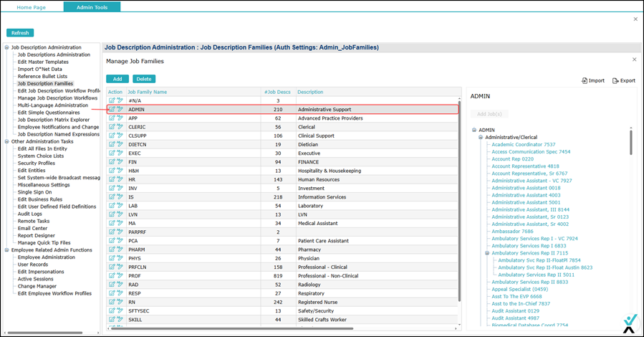Click the edit icon in the FIN row
This screenshot has height=337, width=644.
point(112,161)
